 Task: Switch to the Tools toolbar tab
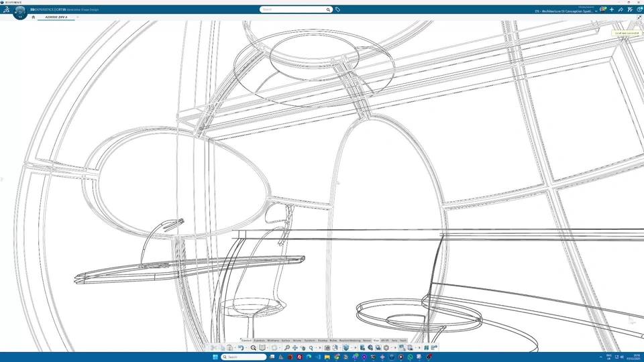(x=394, y=341)
